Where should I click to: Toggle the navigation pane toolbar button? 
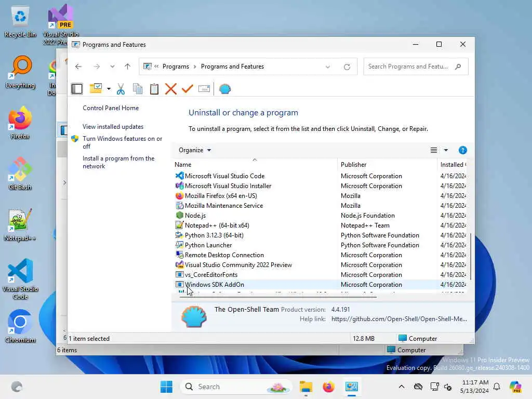[77, 89]
